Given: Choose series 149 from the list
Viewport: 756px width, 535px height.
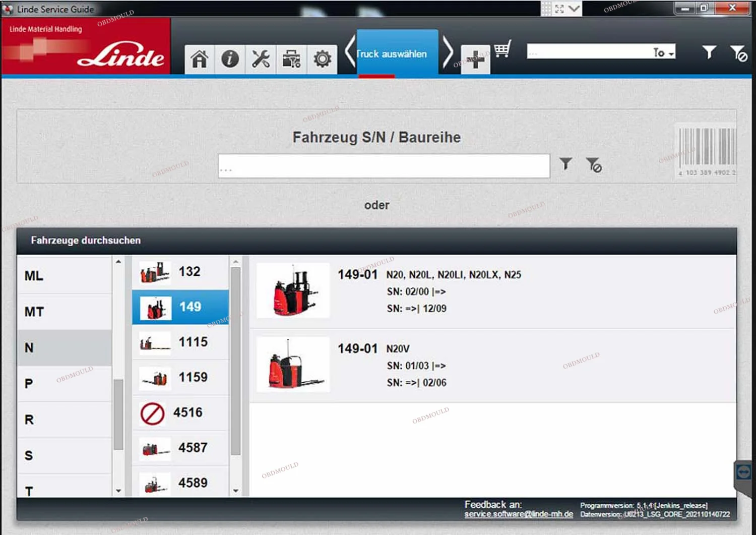Looking at the screenshot, I should tap(180, 307).
